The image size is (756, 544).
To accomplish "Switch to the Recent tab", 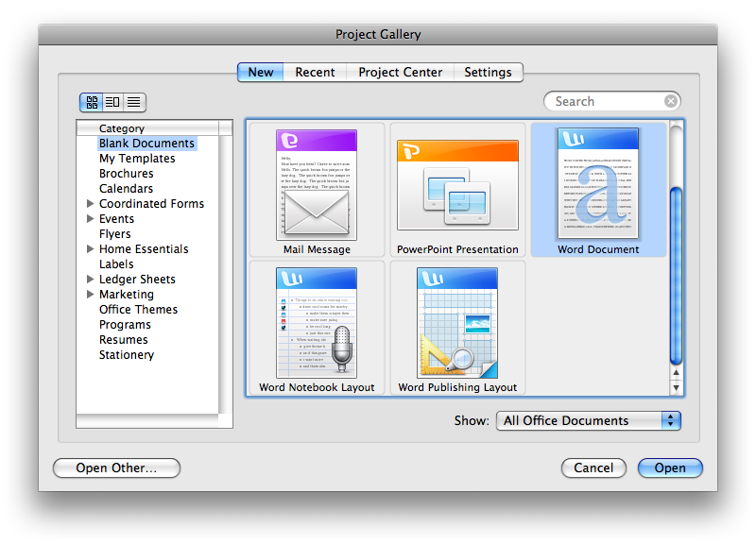I will pyautogui.click(x=316, y=72).
